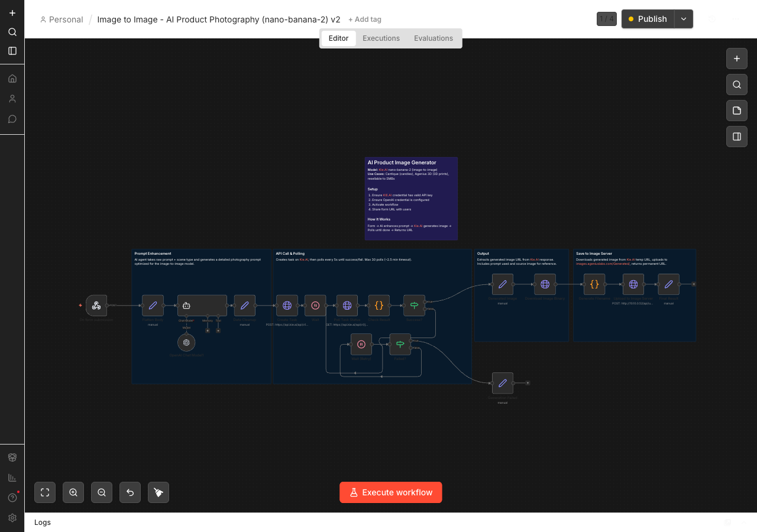Viewport: 757px width, 532px height.
Task: Click the + Add tag field
Action: (x=364, y=19)
